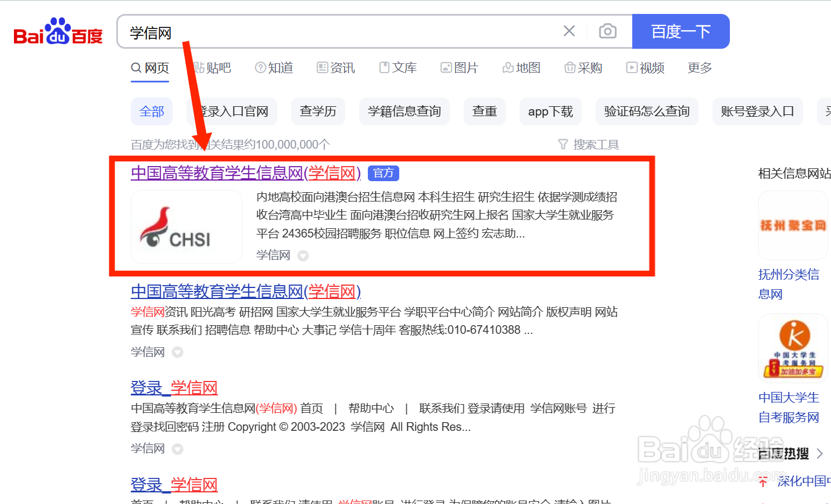The image size is (831, 504).
Task: Click second result's 学信网 source label
Action: [148, 352]
